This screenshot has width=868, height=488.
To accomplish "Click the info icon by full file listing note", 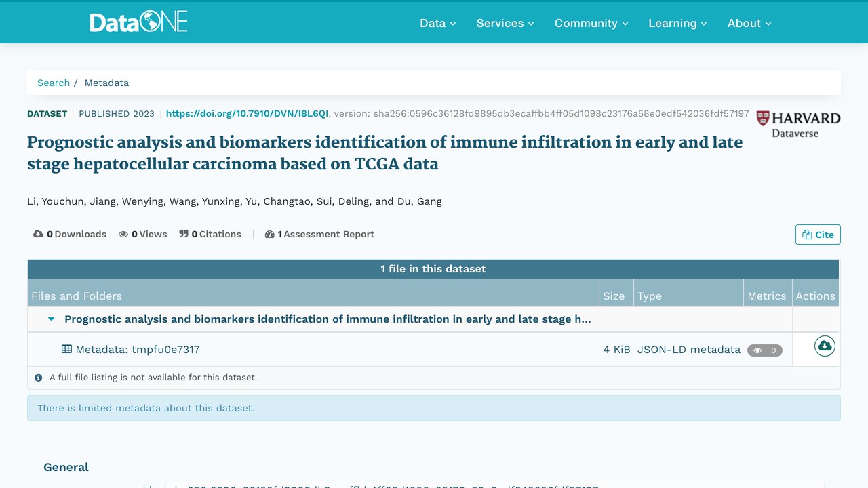I will (x=39, y=378).
